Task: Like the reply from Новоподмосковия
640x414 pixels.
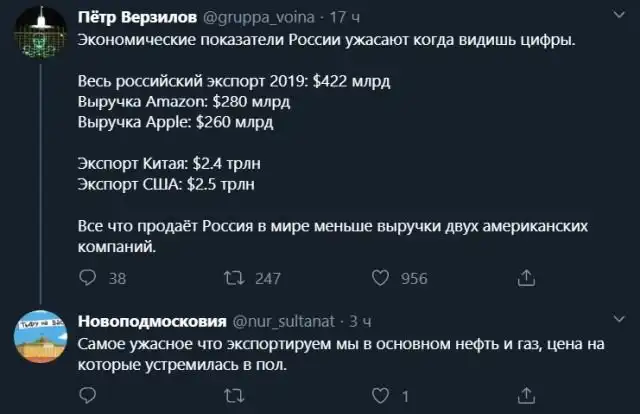Action: coord(379,395)
